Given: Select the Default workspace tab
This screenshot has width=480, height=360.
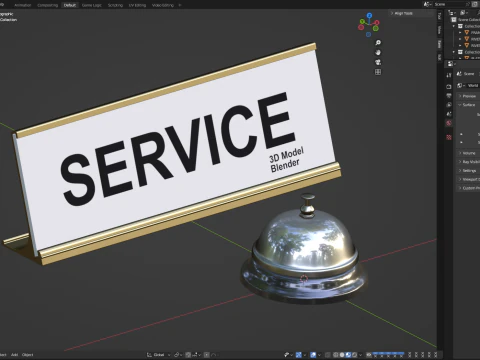Looking at the screenshot, I should tap(70, 5).
